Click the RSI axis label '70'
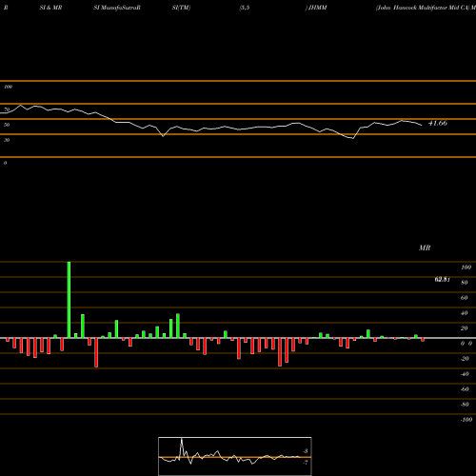The width and height of the screenshot is (476, 476). coord(7,109)
